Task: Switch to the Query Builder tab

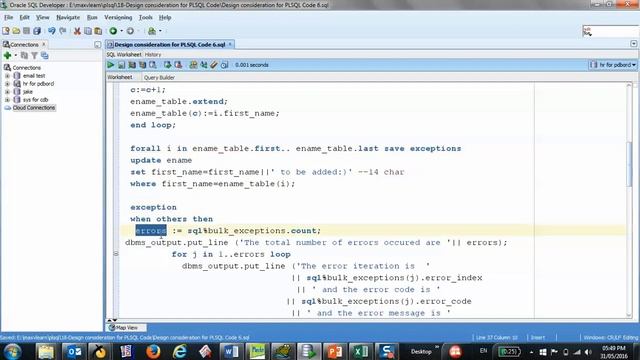Action: [159, 78]
